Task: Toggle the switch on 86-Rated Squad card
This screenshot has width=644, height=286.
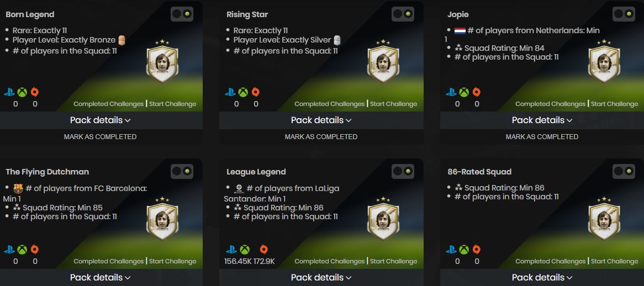Action: 624,171
